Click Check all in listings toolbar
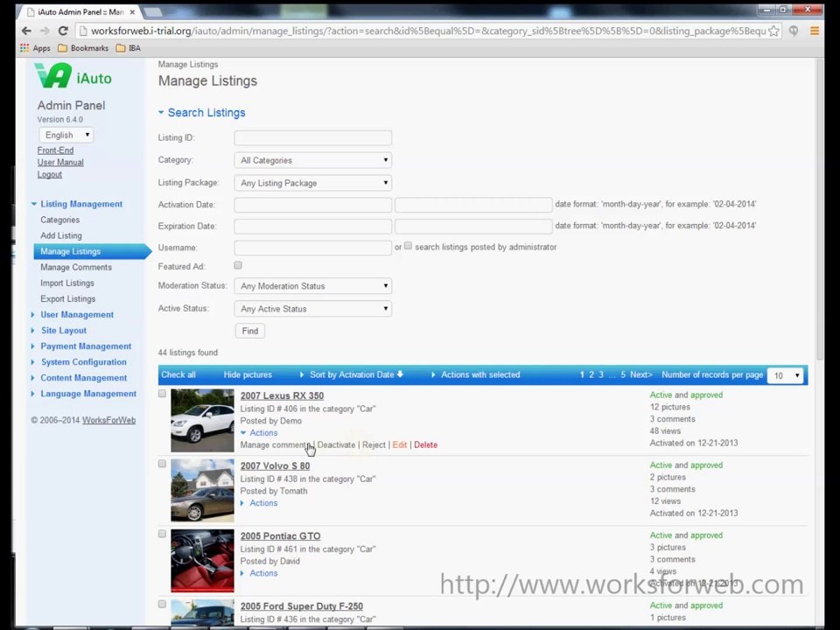The height and width of the screenshot is (630, 840). coord(178,375)
